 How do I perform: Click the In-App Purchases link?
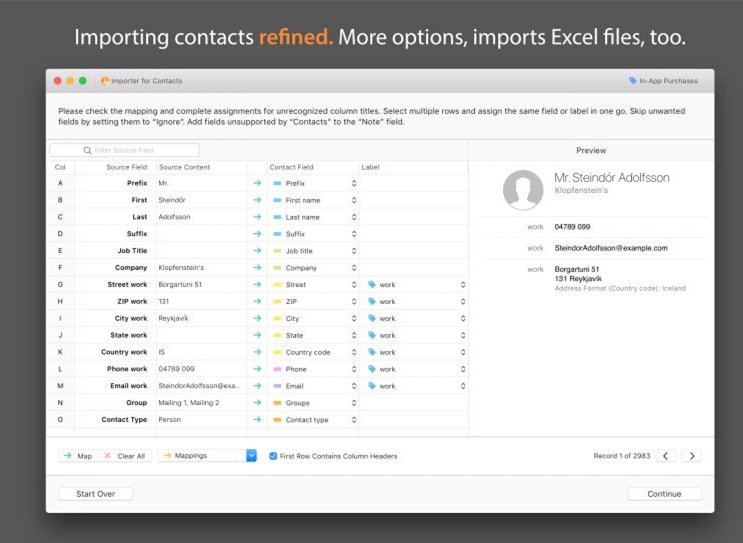point(663,81)
